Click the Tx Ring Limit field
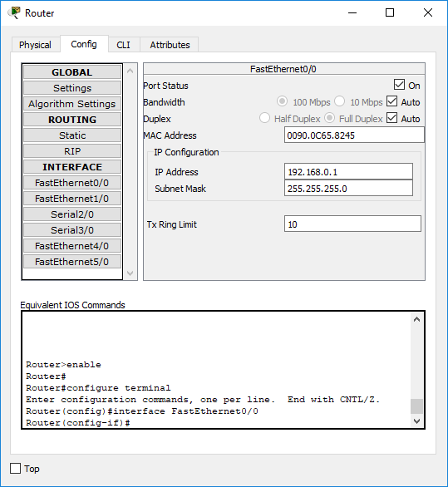This screenshot has height=487, width=448. [x=352, y=224]
